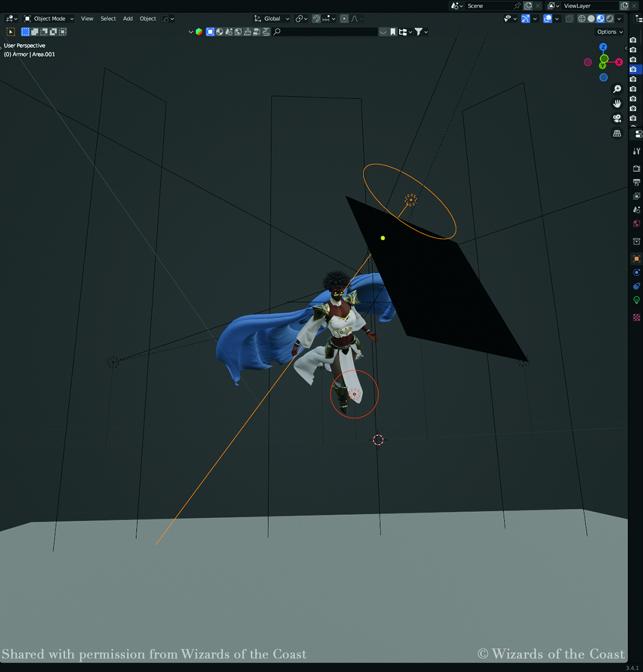This screenshot has height=672, width=643.
Task: Add a new view layer
Action: click(624, 6)
